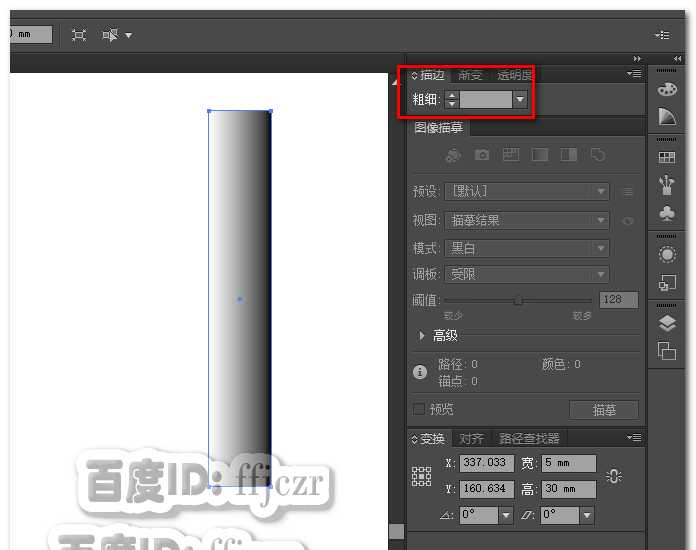Click the X position input field
The image size is (696, 550).
[x=486, y=464]
